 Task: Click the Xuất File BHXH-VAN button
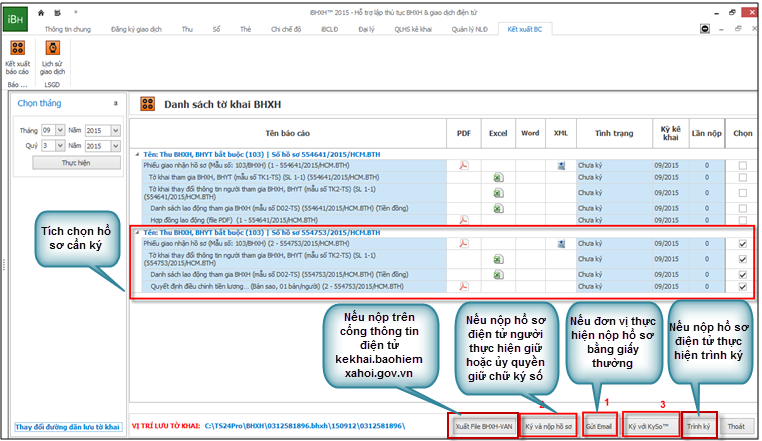point(484,426)
